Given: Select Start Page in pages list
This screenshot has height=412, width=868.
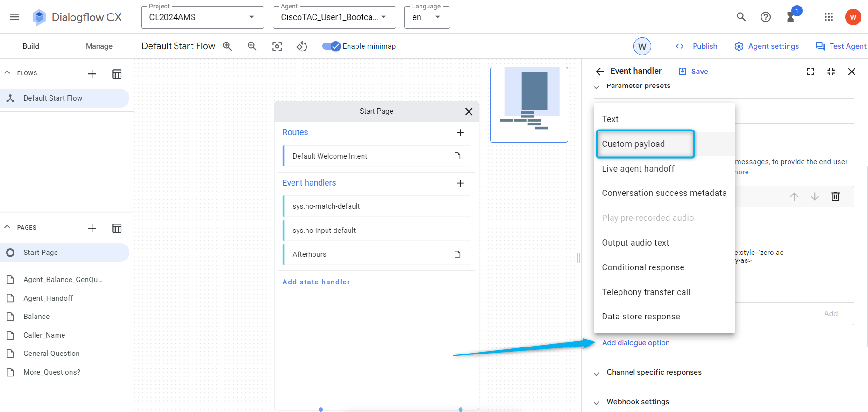Looking at the screenshot, I should (x=64, y=253).
